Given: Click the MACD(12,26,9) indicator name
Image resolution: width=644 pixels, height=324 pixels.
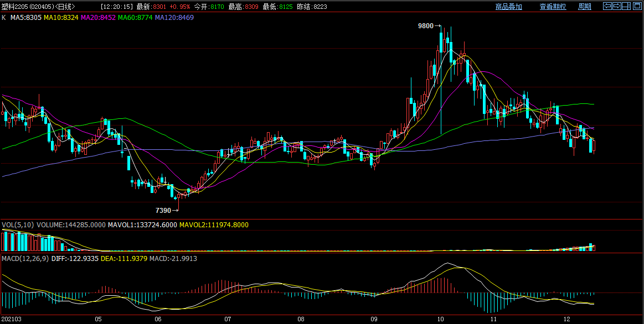Looking at the screenshot, I should click(x=24, y=258).
